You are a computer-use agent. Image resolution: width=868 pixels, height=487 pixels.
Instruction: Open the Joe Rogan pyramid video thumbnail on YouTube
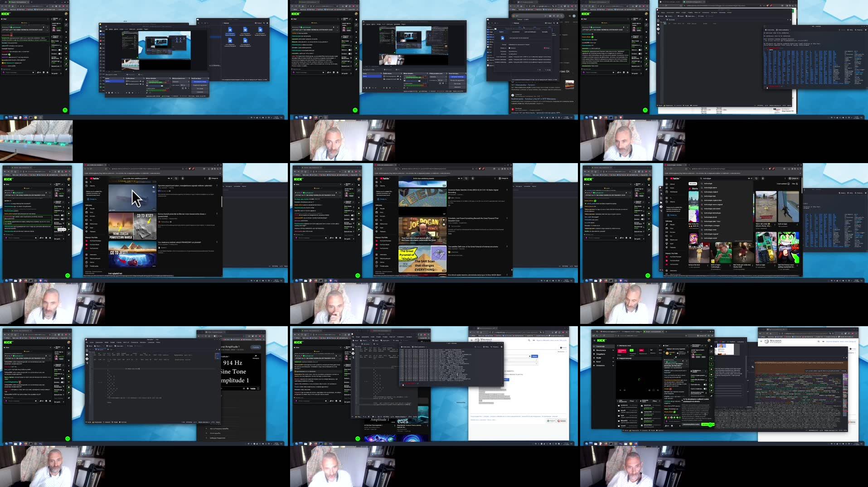tap(422, 230)
